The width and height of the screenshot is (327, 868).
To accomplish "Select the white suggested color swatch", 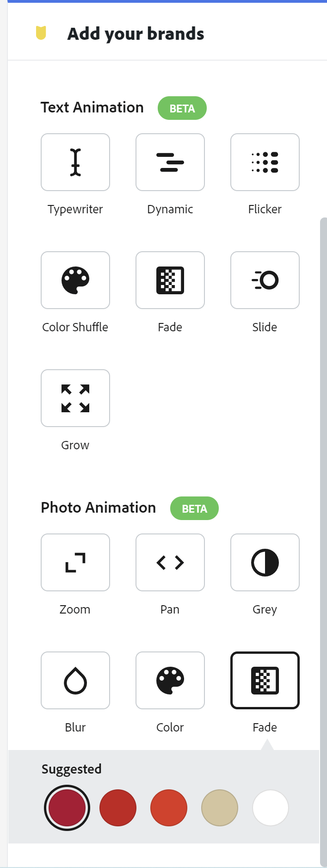I will (271, 808).
